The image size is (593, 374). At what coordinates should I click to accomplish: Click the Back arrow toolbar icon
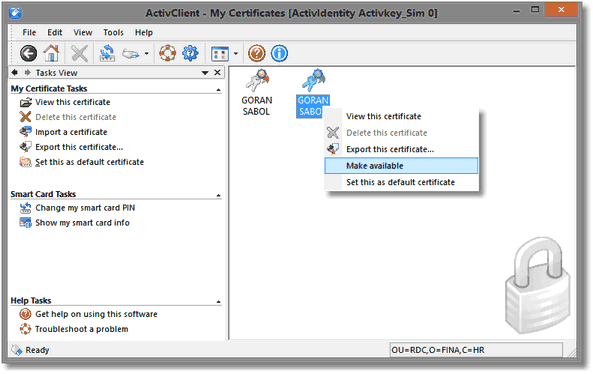point(28,53)
